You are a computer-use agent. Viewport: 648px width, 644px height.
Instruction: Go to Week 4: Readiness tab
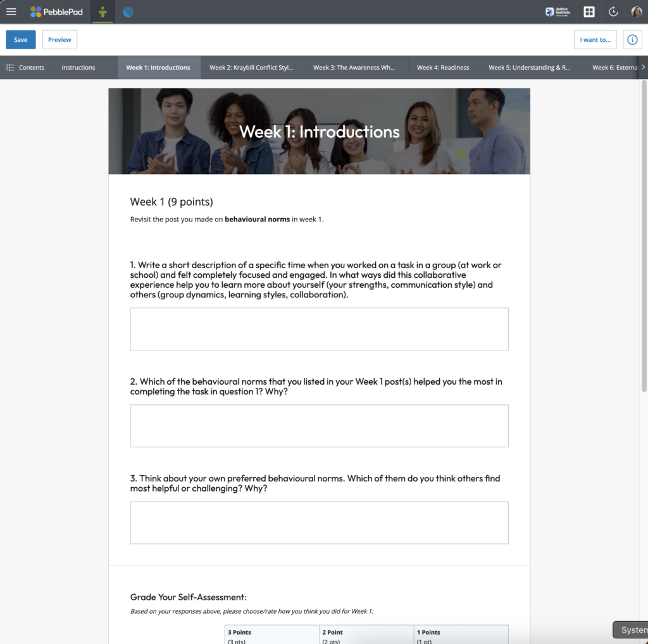[443, 67]
